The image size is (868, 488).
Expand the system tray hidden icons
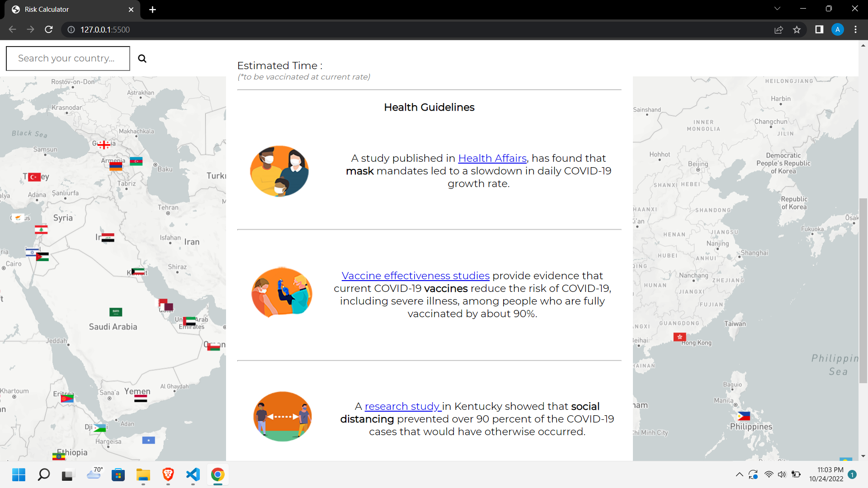pos(739,474)
